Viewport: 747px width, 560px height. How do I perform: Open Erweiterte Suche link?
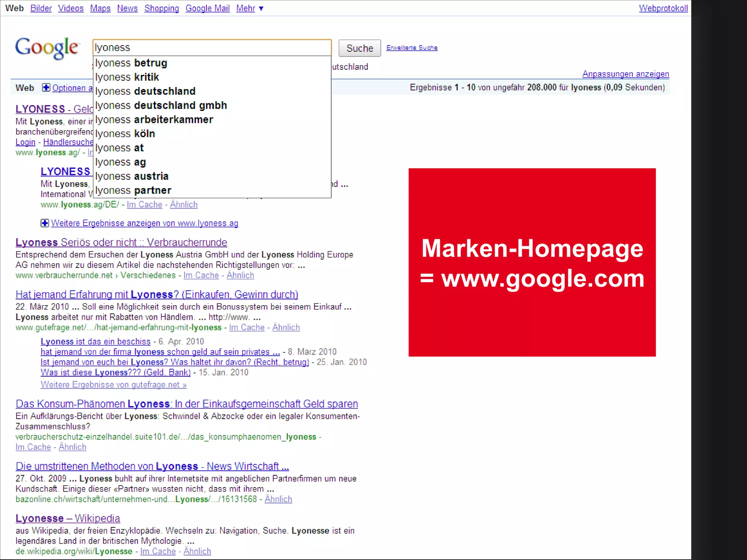pos(412,48)
